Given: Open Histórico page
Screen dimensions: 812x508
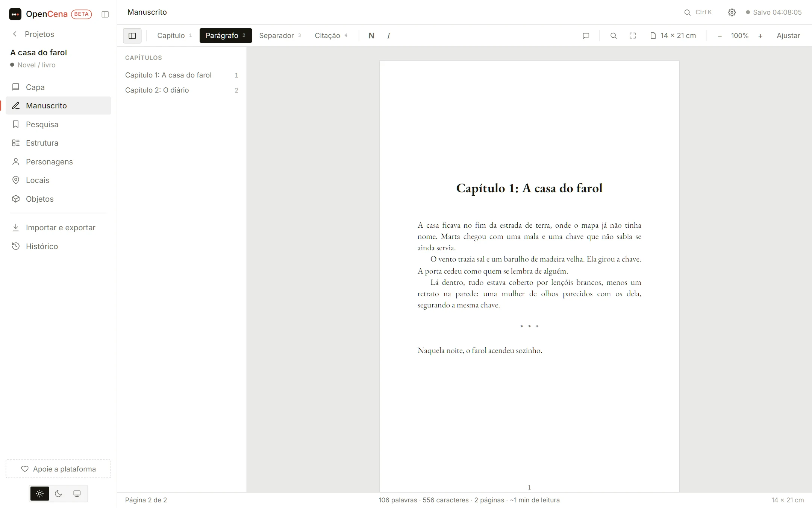Looking at the screenshot, I should [58, 246].
